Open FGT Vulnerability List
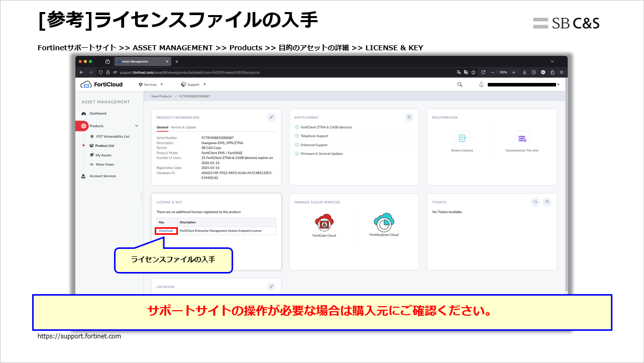Image resolution: width=644 pixels, height=363 pixels. [x=110, y=136]
